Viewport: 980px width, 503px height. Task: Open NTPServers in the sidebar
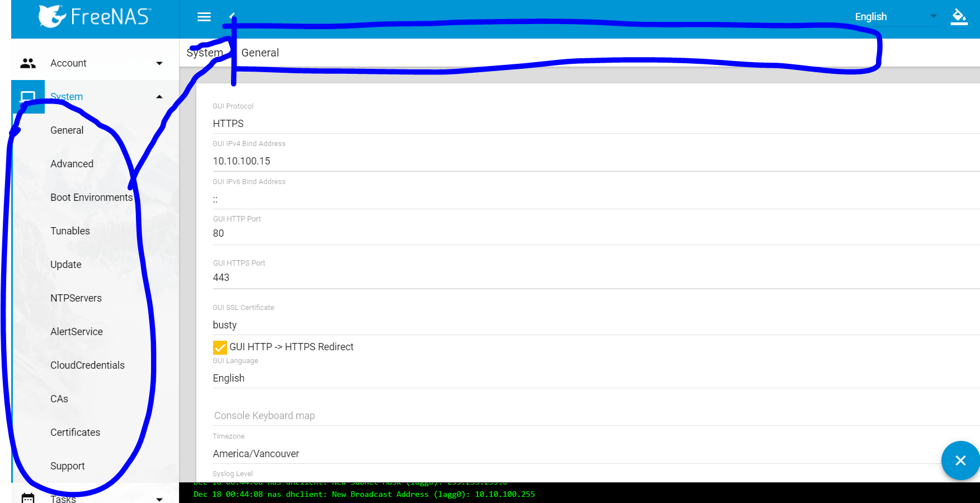(x=76, y=298)
